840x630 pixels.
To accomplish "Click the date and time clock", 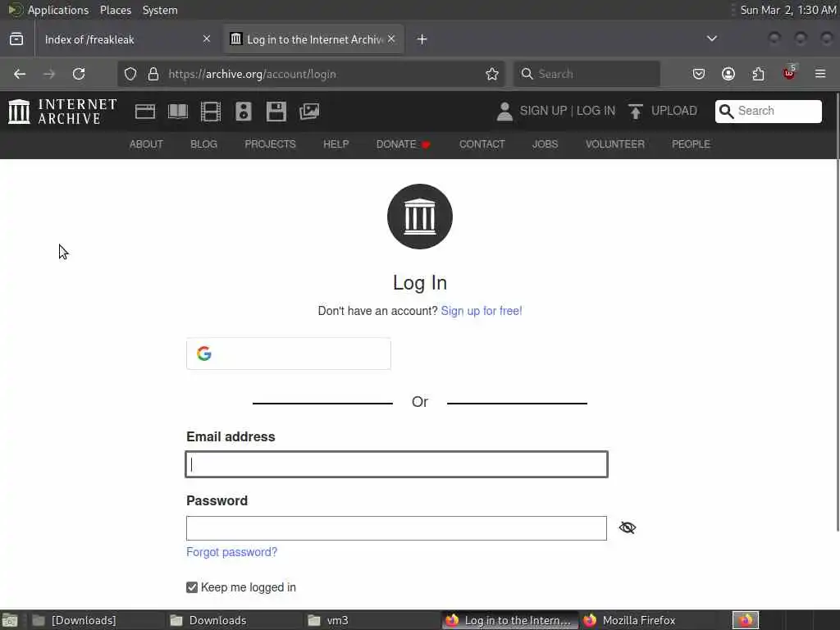I will tap(787, 10).
